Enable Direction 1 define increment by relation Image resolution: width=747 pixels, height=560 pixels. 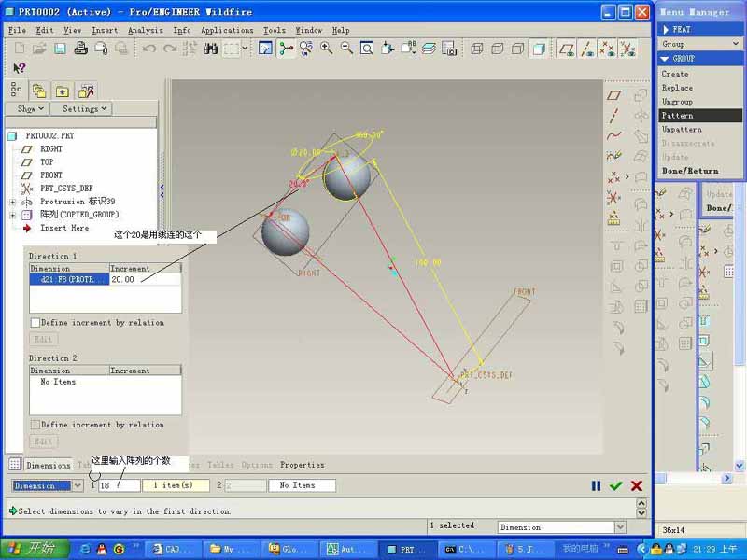(35, 323)
